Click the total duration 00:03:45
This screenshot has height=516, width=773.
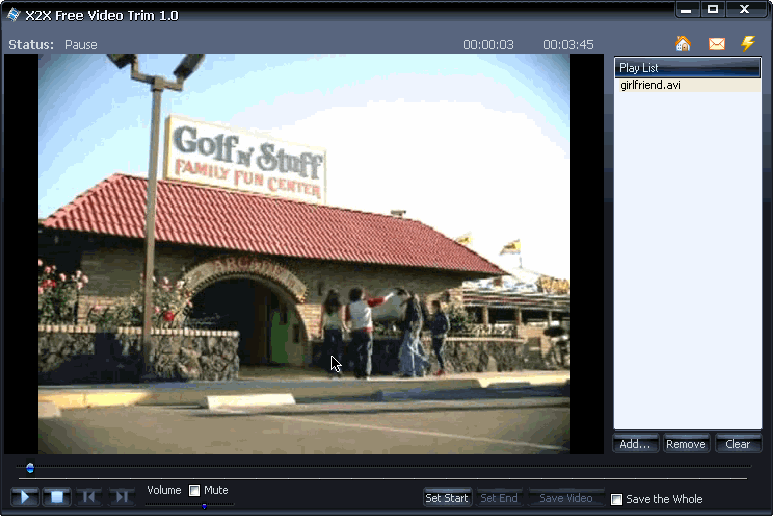coord(568,45)
